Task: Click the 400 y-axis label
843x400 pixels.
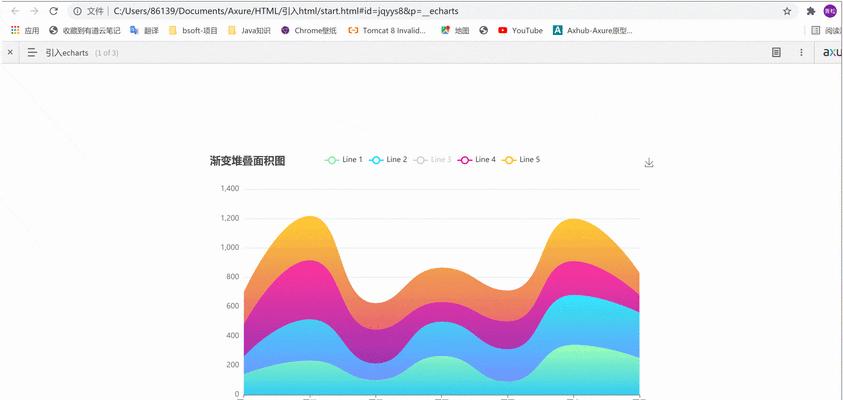Action: click(x=233, y=335)
